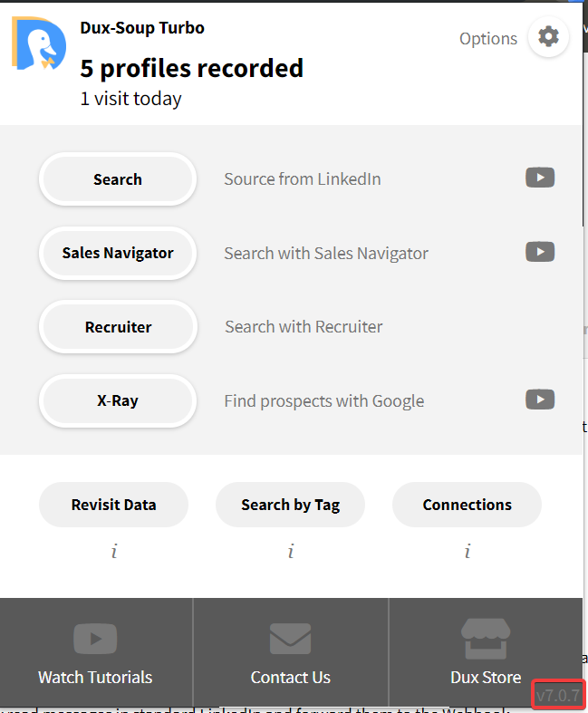Click the Options text link

coord(488,39)
